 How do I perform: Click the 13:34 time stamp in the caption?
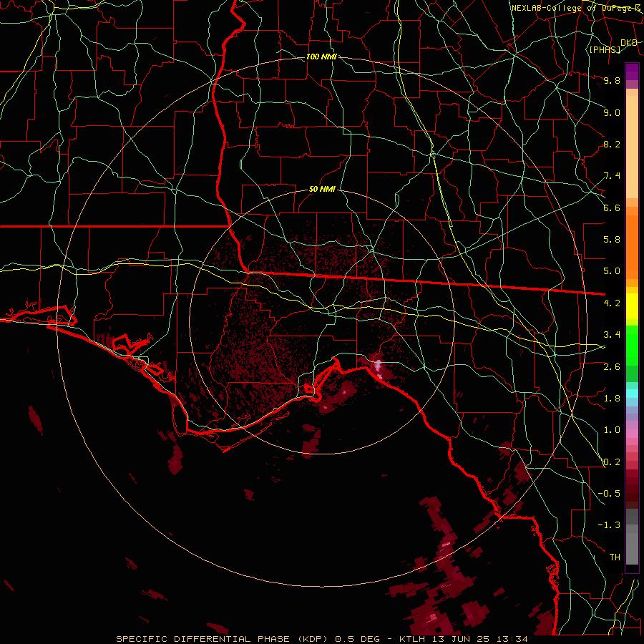[512, 639]
